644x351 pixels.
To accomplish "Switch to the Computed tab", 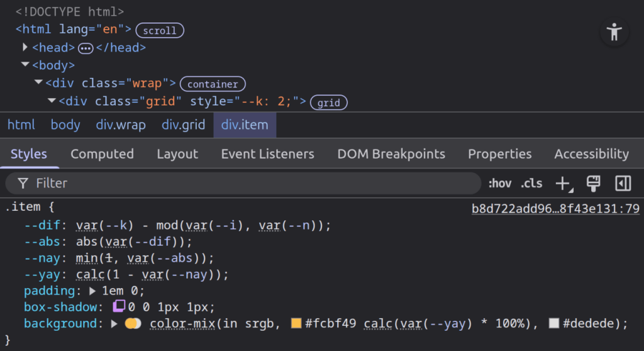I will [x=102, y=153].
